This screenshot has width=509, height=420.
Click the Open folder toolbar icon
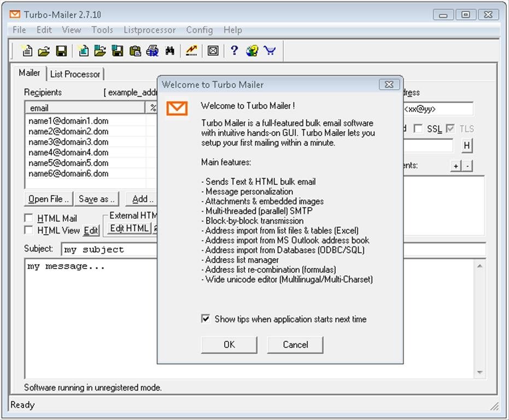pos(44,51)
